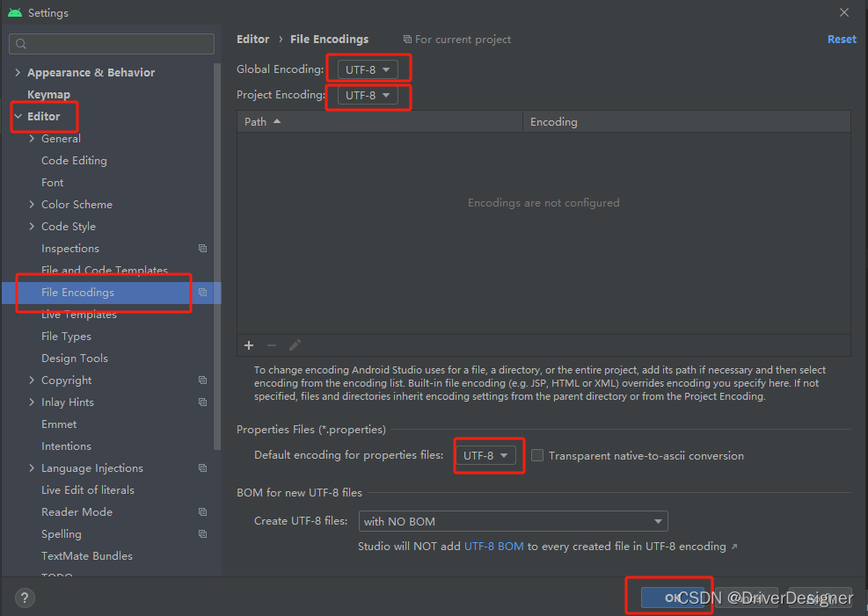The image size is (868, 616).
Task: Click project-level icon beside File Encodings
Action: coord(202,292)
